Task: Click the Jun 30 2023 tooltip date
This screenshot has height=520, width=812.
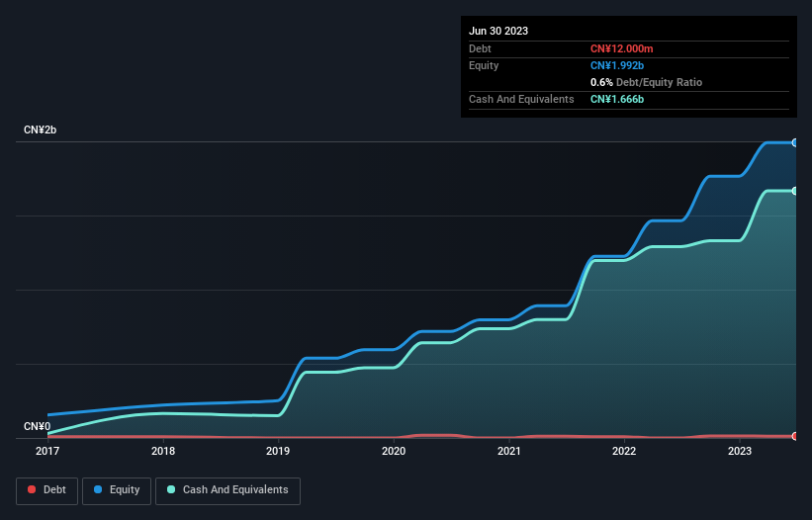Action: pyautogui.click(x=498, y=31)
